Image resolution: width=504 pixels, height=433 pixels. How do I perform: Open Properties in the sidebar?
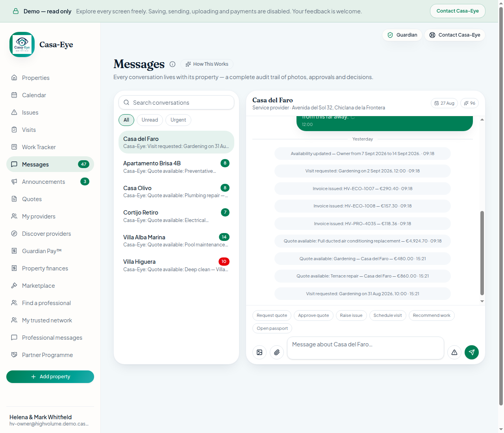click(x=50, y=78)
